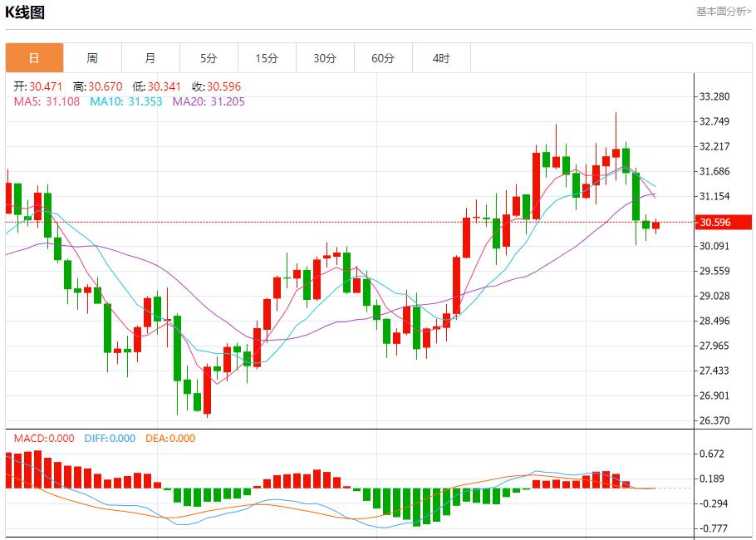Open the 基本面分析 link
The image size is (756, 540).
click(x=723, y=12)
